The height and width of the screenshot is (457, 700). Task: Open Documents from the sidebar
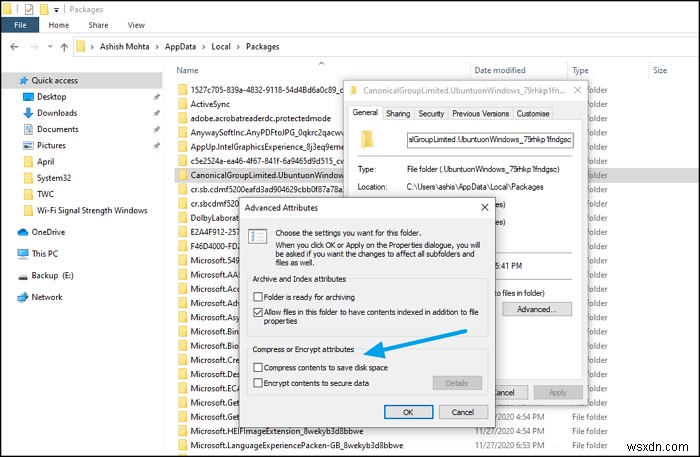pos(58,129)
